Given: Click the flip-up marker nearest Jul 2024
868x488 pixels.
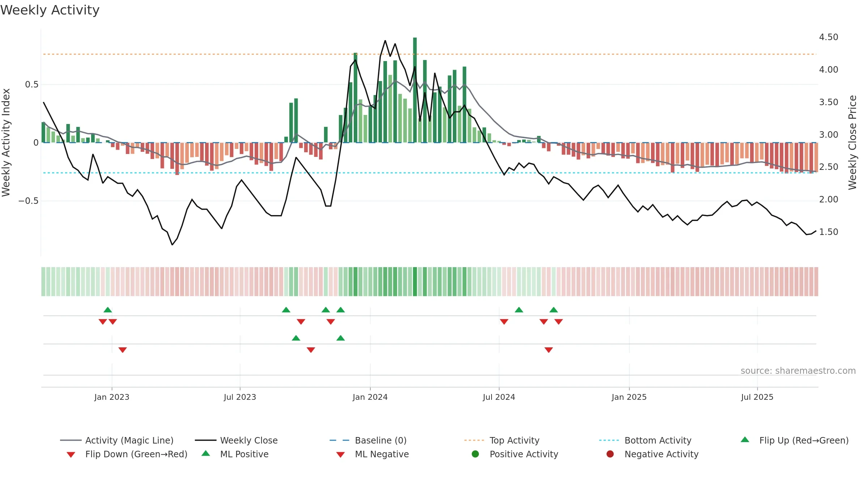Looking at the screenshot, I should pyautogui.click(x=519, y=310).
